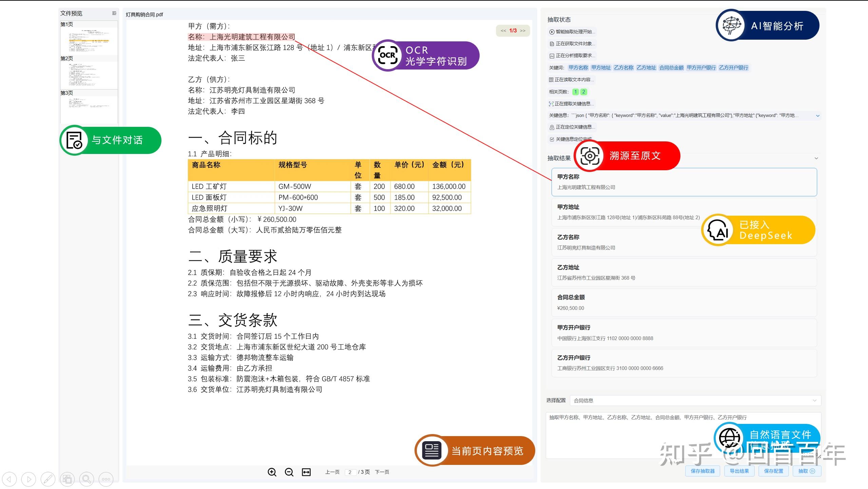Click the more options (...) icon
The width and height of the screenshot is (868, 489).
(105, 479)
